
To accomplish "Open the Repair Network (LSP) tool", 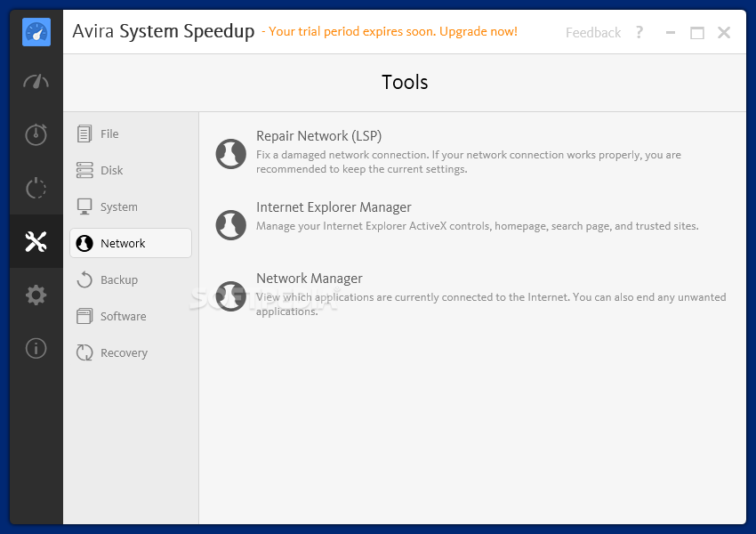I will pyautogui.click(x=318, y=136).
